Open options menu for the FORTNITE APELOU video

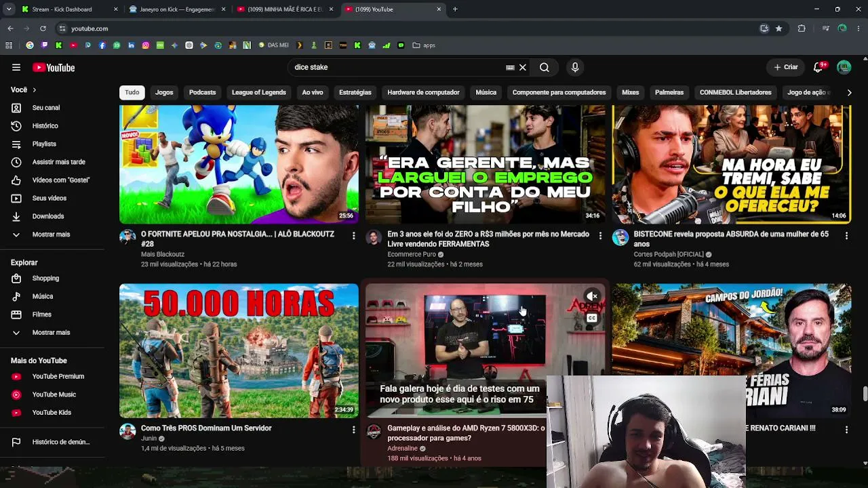click(x=353, y=236)
